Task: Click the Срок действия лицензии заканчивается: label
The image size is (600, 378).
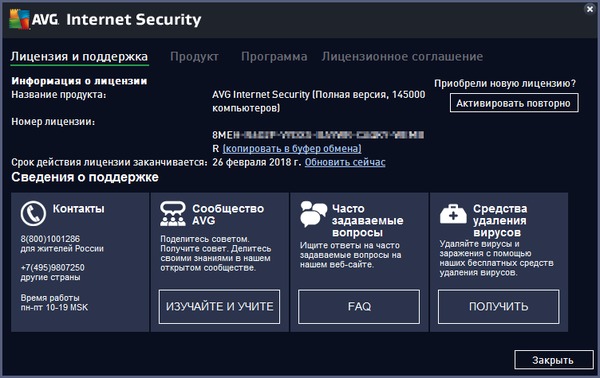Action: 109,162
